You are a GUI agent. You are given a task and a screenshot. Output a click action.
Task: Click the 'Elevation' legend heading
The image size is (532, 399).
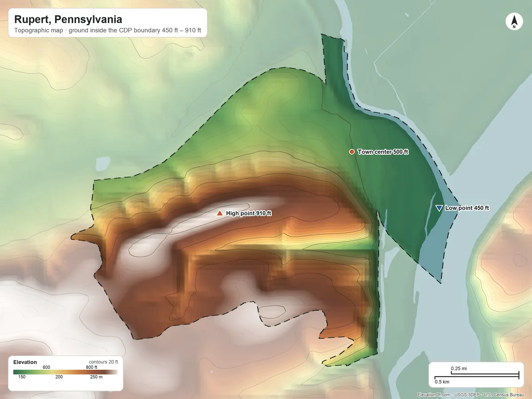tap(25, 362)
